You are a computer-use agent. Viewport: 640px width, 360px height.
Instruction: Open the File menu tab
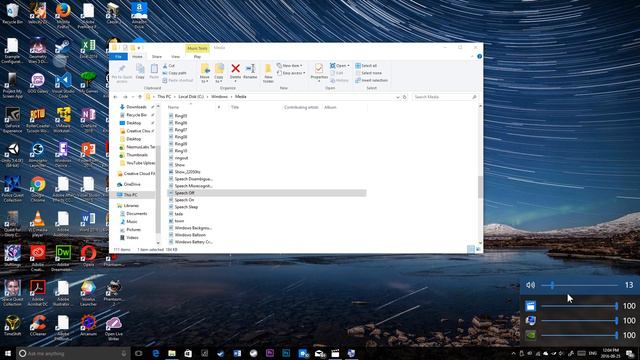[118, 56]
